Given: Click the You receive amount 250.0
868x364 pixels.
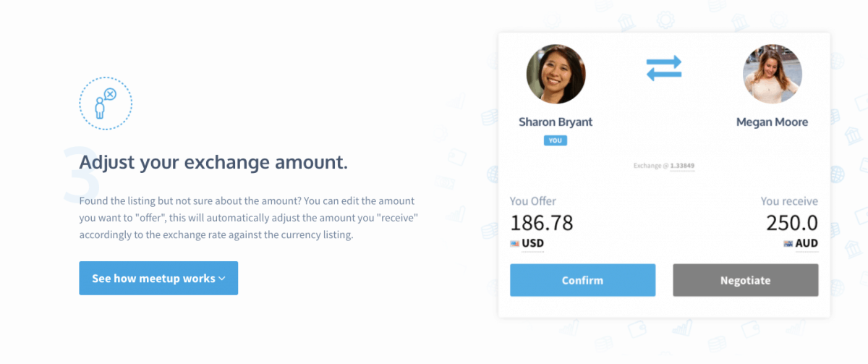Looking at the screenshot, I should click(791, 223).
